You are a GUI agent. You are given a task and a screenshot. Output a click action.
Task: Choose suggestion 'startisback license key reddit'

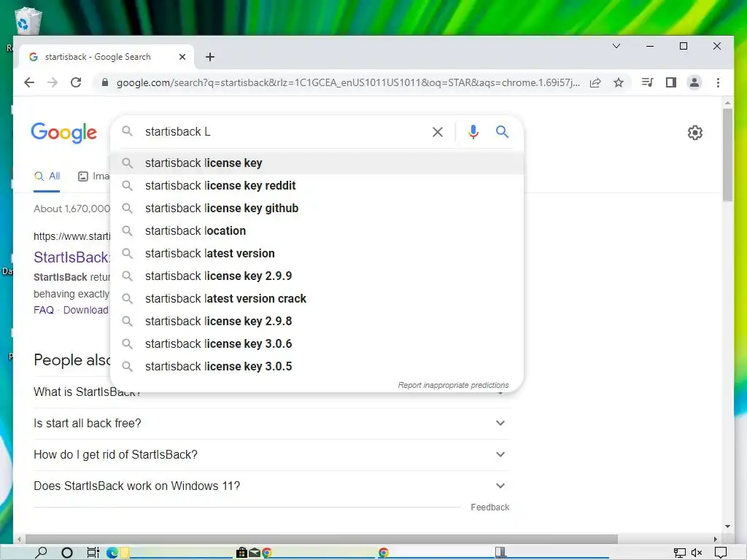317,186
